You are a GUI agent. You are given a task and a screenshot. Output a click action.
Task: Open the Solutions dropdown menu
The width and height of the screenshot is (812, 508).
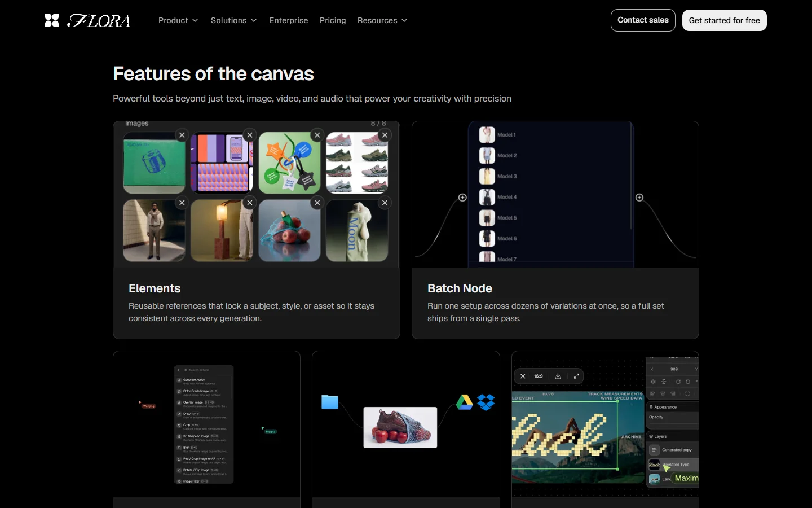click(233, 20)
